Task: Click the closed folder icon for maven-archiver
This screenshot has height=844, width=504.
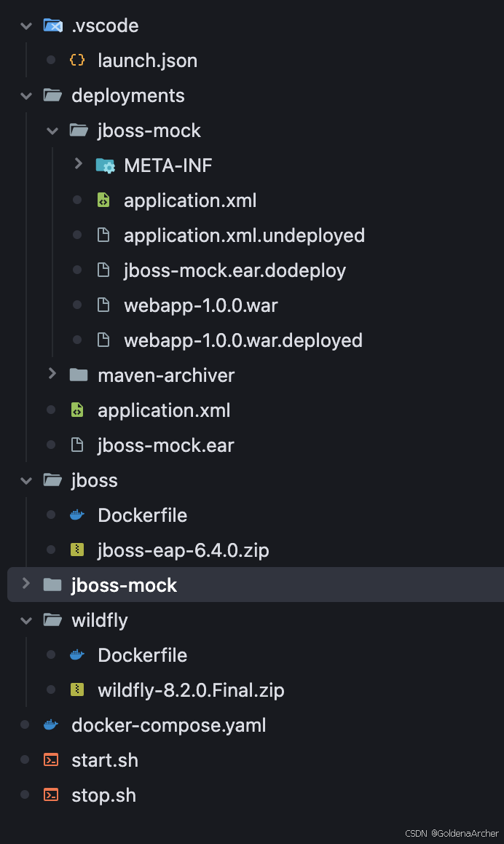Action: coord(79,375)
